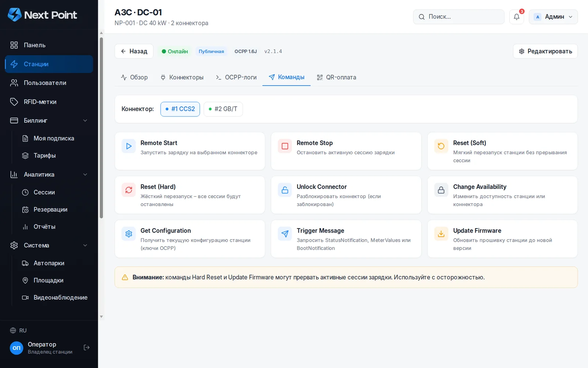This screenshot has width=588, height=368.
Task: Open Автопарки in the sidebar
Action: pyautogui.click(x=54, y=263)
